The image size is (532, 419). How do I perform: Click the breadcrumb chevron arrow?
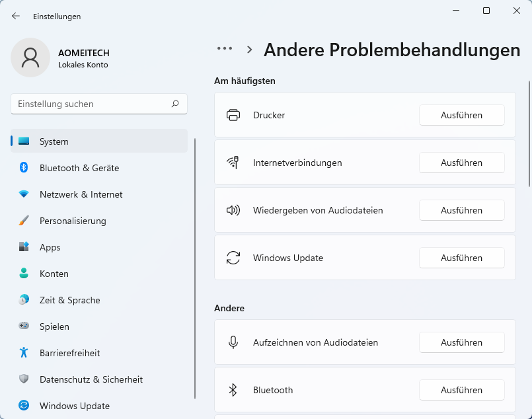coord(250,49)
